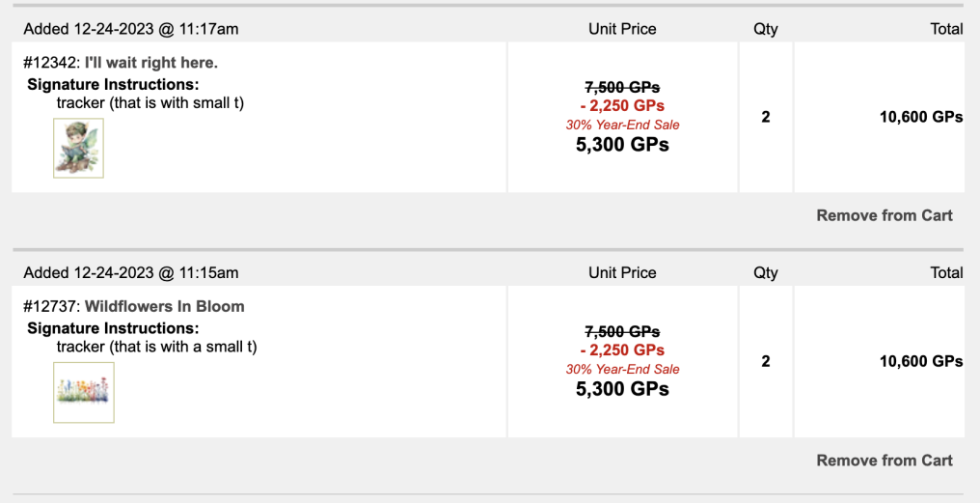Click the fairy reading thumbnail image
Viewport: 980px width, 503px height.
coord(79,149)
